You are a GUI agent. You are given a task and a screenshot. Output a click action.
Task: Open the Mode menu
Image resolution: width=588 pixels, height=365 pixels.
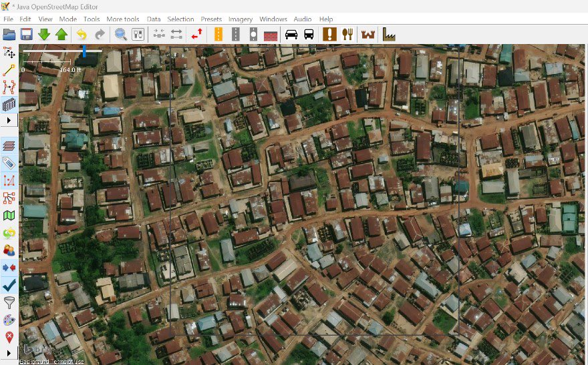click(x=68, y=19)
